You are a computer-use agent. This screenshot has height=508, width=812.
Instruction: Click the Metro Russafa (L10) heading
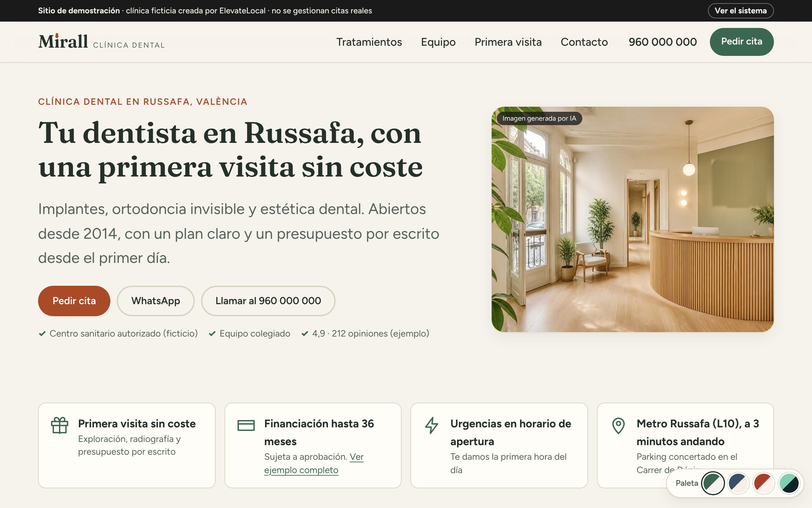click(x=697, y=432)
